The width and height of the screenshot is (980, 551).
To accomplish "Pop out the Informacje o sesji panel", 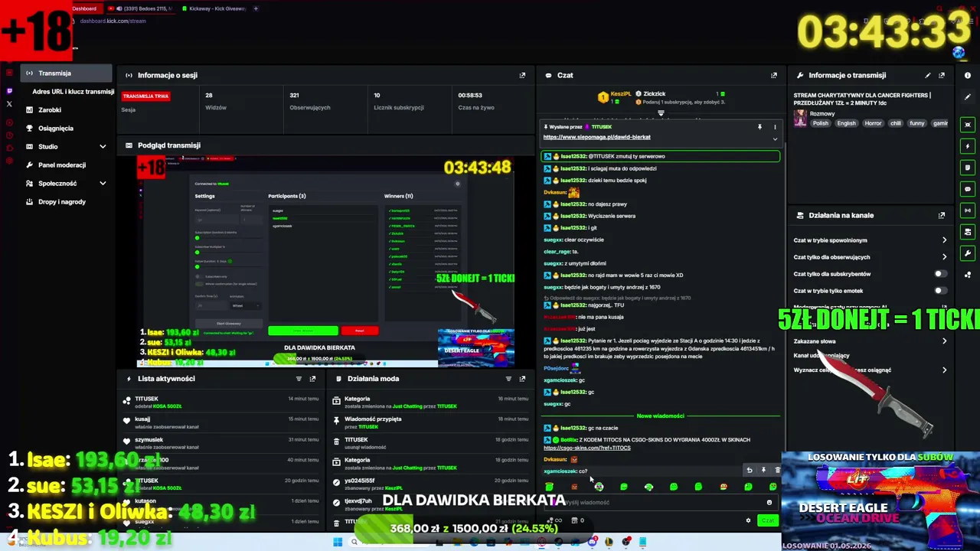I will (x=522, y=76).
